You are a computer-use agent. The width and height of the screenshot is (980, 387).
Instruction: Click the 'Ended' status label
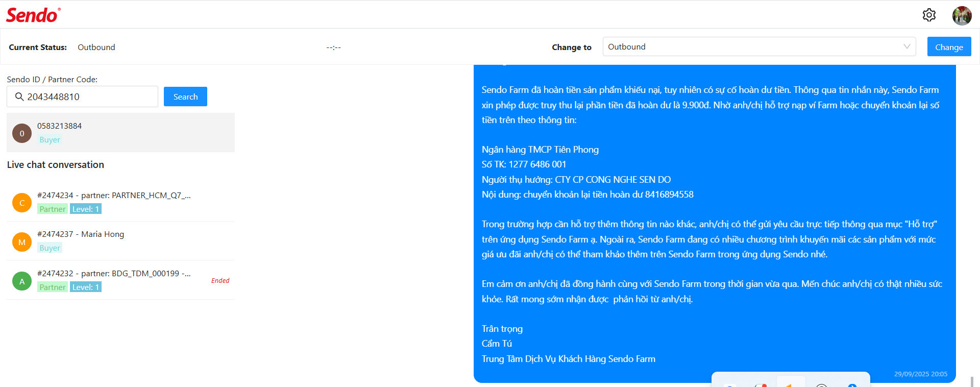click(x=220, y=280)
